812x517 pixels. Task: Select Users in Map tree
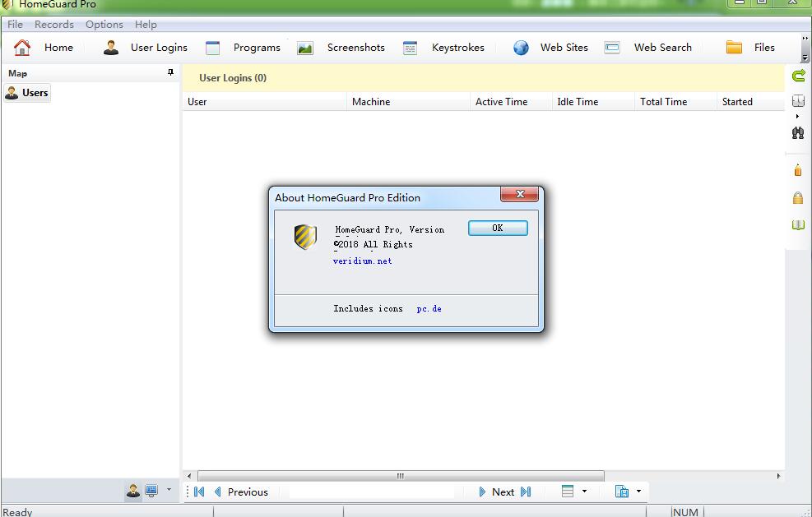[27, 93]
